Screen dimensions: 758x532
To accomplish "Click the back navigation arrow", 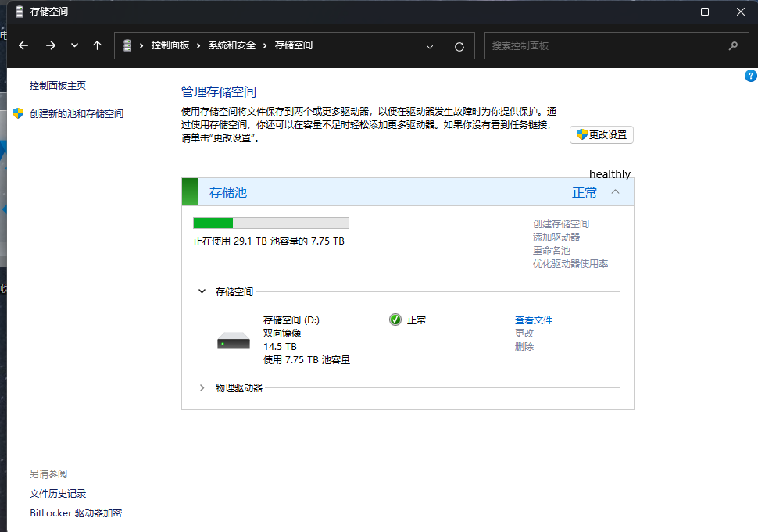I will click(x=23, y=45).
